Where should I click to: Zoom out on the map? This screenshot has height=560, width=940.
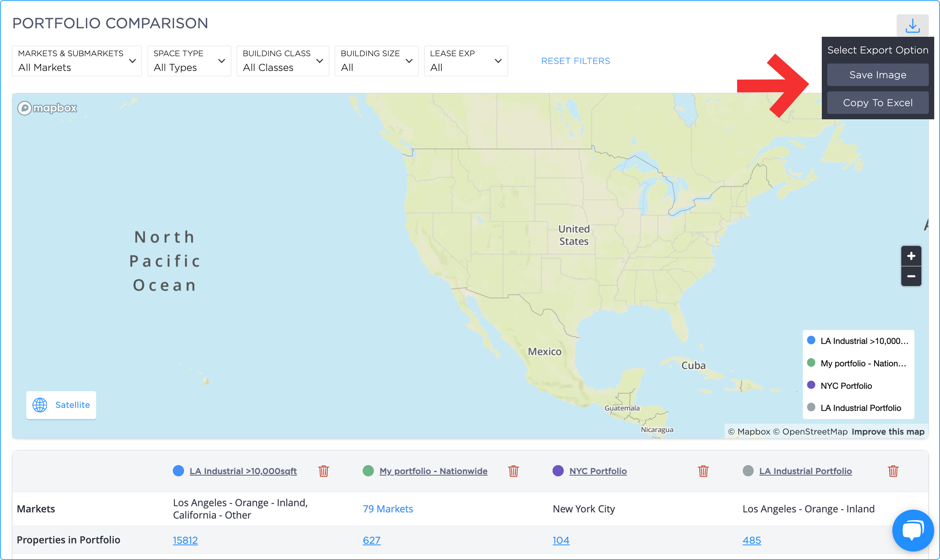(x=911, y=276)
